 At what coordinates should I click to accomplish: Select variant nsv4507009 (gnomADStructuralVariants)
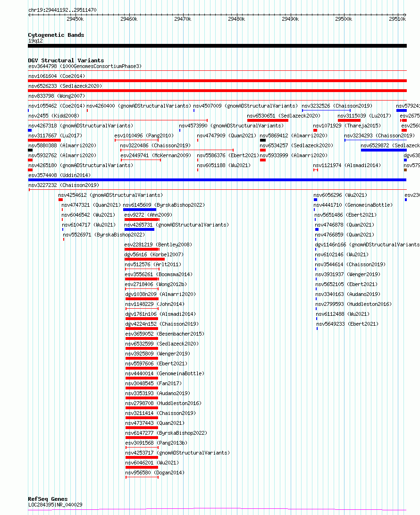click(x=245, y=106)
